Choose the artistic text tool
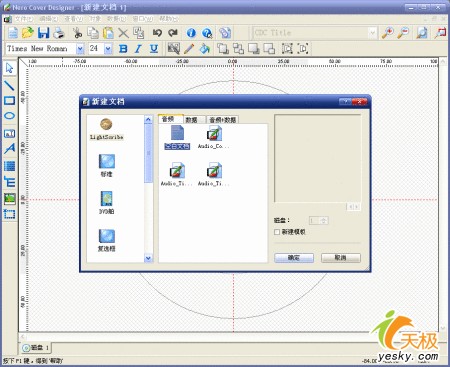The image size is (450, 367). click(x=9, y=149)
